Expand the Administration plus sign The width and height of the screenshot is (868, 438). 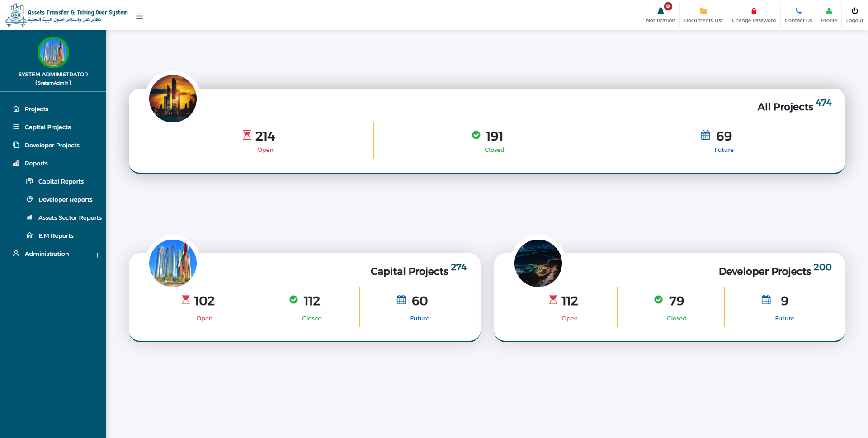(x=97, y=255)
